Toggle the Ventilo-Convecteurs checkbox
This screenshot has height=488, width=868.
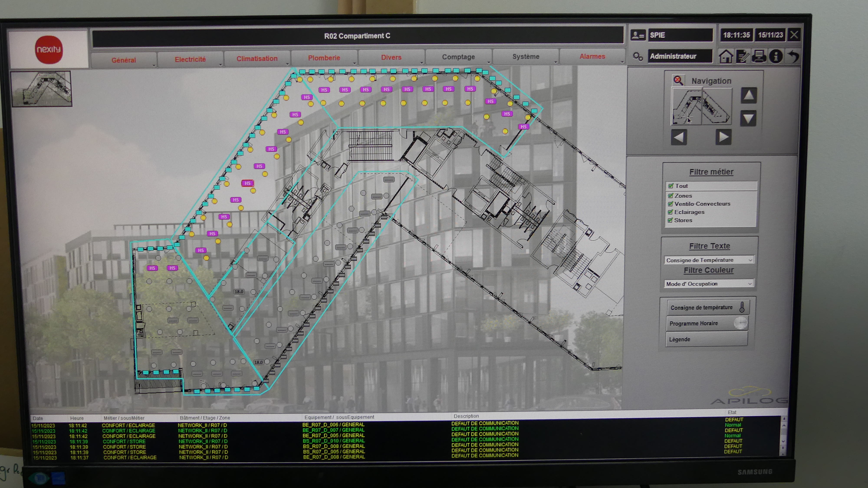click(670, 204)
